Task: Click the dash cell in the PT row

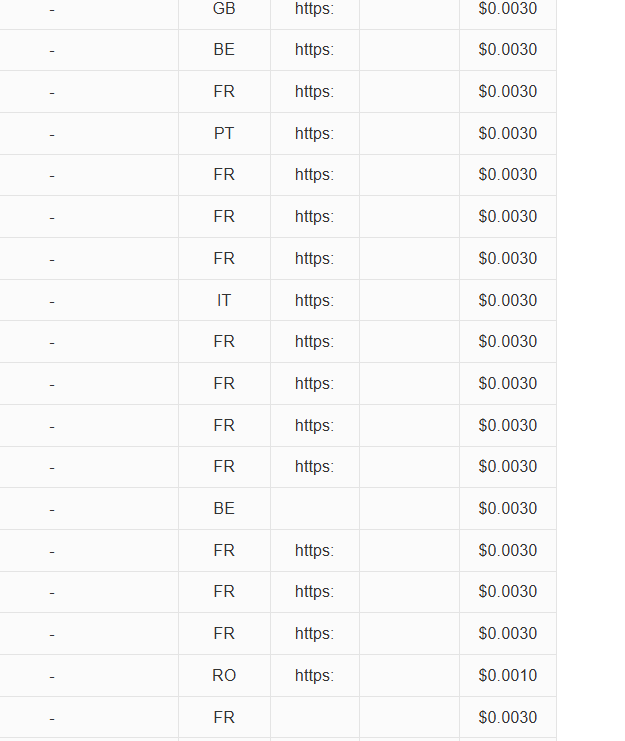Action: 51,134
